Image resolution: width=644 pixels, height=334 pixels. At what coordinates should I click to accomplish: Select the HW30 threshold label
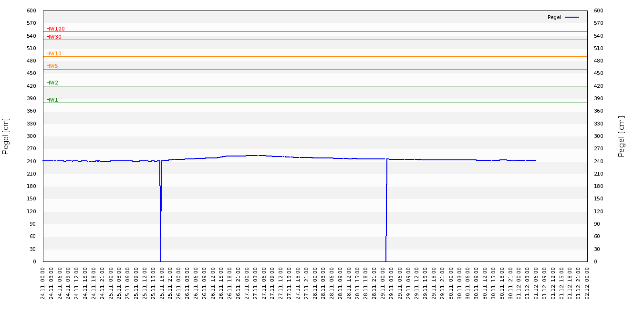coord(54,37)
